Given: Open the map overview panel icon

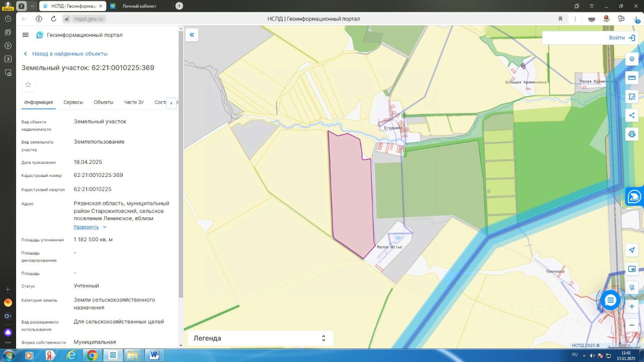Looking at the screenshot, I should 632,269.
